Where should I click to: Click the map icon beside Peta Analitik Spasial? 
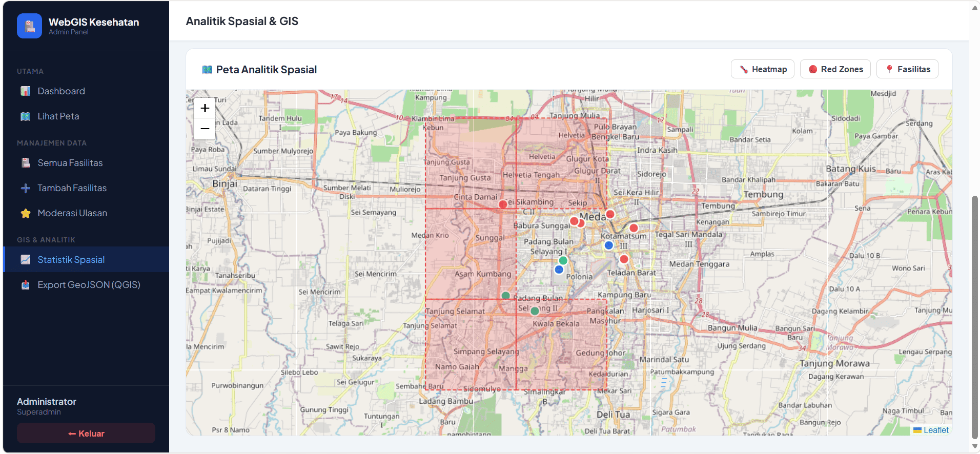coord(207,70)
